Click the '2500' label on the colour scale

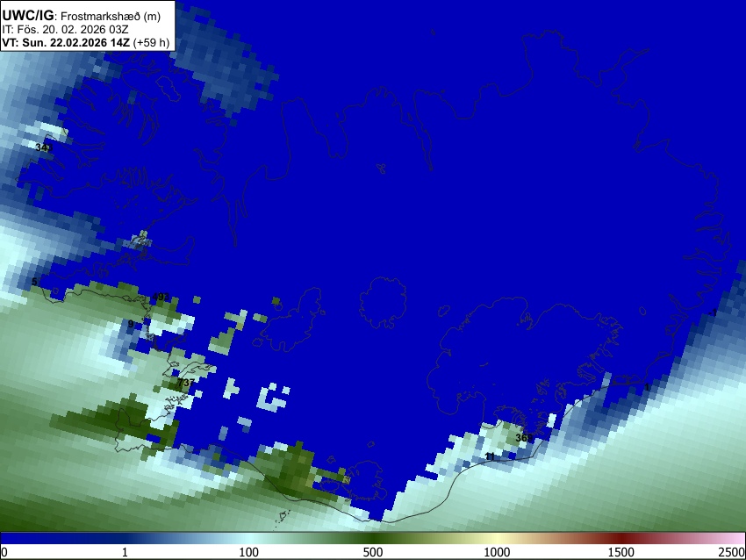click(x=732, y=552)
